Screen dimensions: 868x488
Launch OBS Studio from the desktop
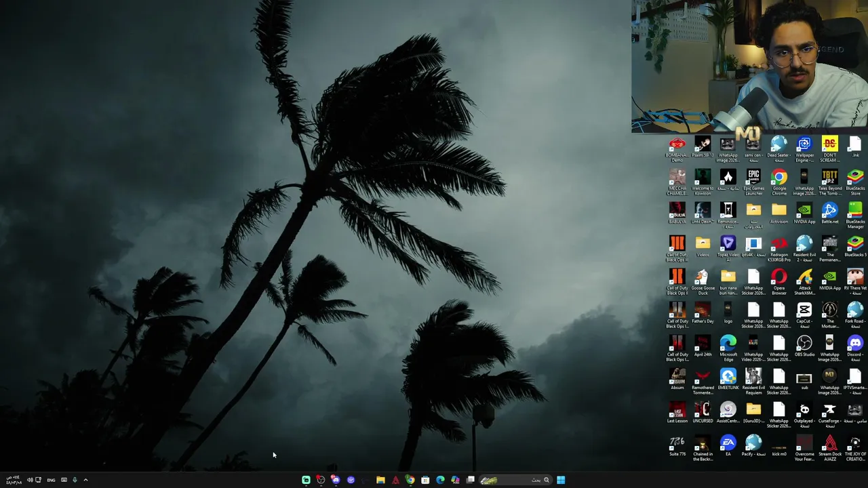point(804,346)
